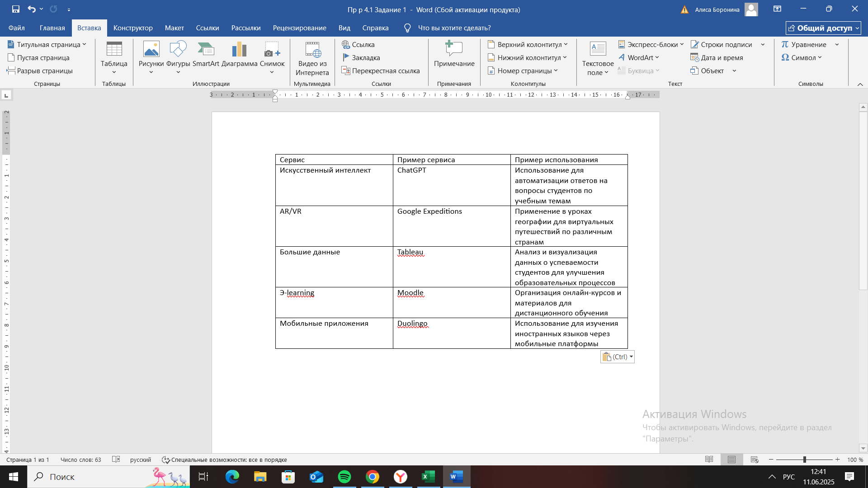The image size is (868, 488).
Task: Toggle the tab stop selector
Action: click(6, 95)
